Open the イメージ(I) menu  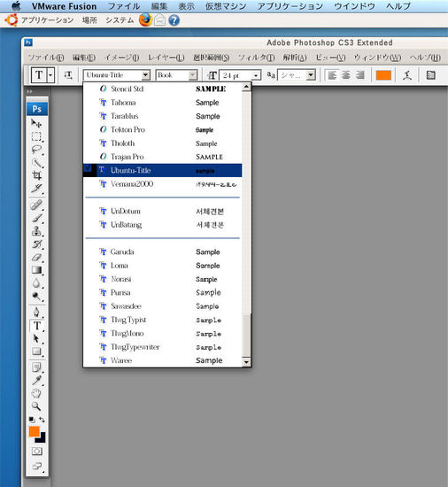[x=121, y=58]
